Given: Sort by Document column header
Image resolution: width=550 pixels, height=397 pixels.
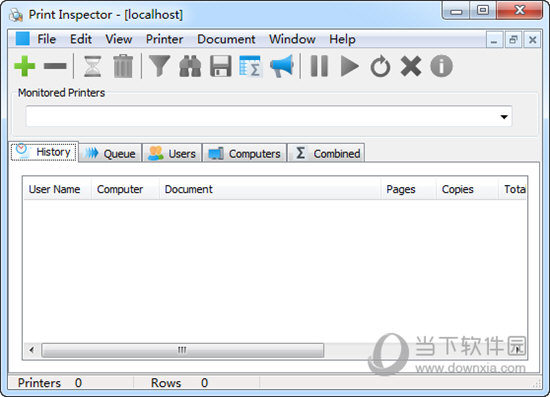Looking at the screenshot, I should pyautogui.click(x=270, y=189).
